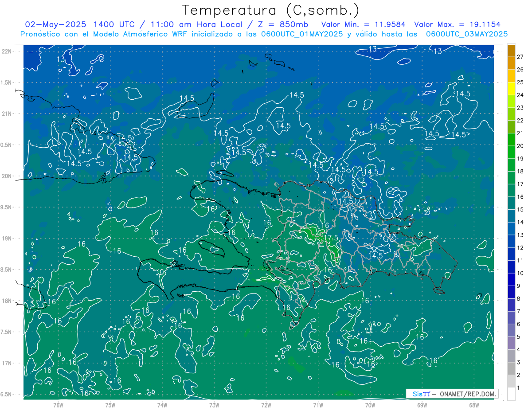Select the 02-May-2025 date text

point(55,24)
